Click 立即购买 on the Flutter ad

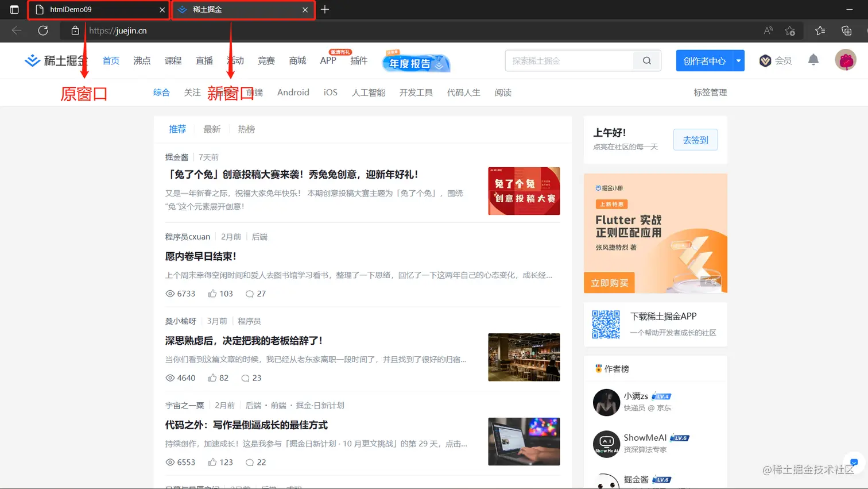click(610, 283)
